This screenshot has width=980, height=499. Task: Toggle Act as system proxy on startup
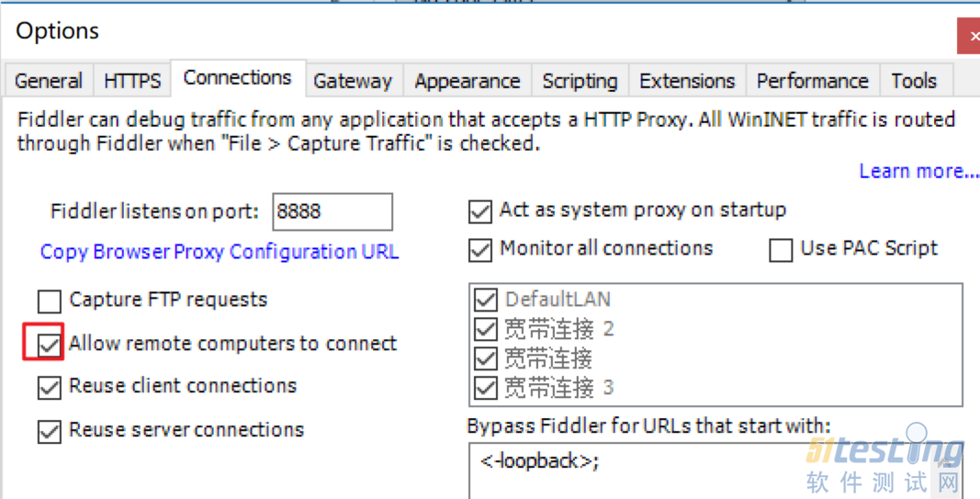(479, 211)
